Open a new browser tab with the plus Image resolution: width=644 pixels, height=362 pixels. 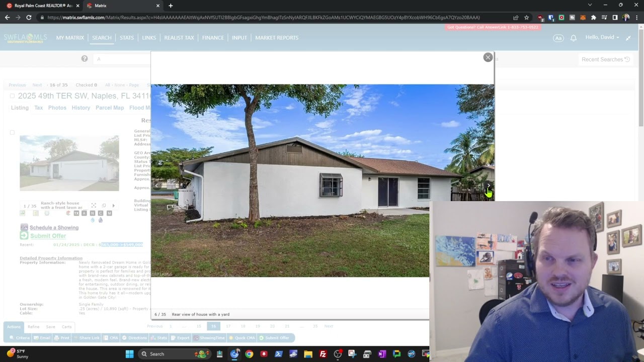[171, 6]
